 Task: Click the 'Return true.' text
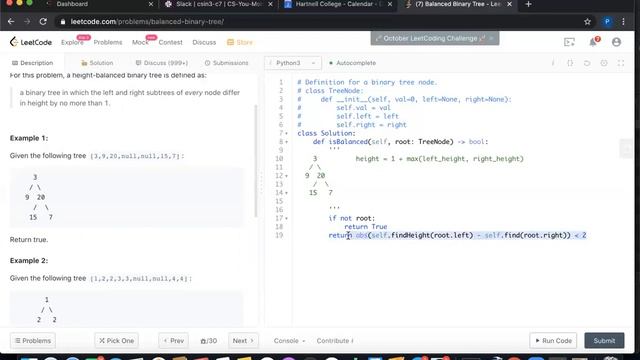(29, 240)
